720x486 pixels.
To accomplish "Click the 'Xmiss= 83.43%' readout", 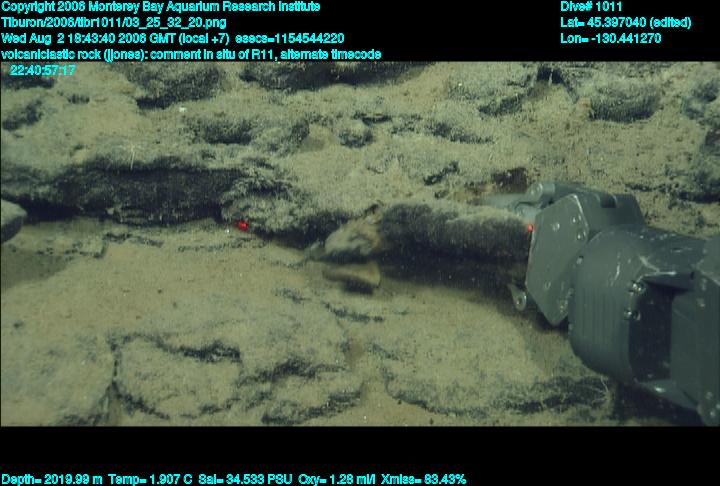I will pyautogui.click(x=423, y=480).
